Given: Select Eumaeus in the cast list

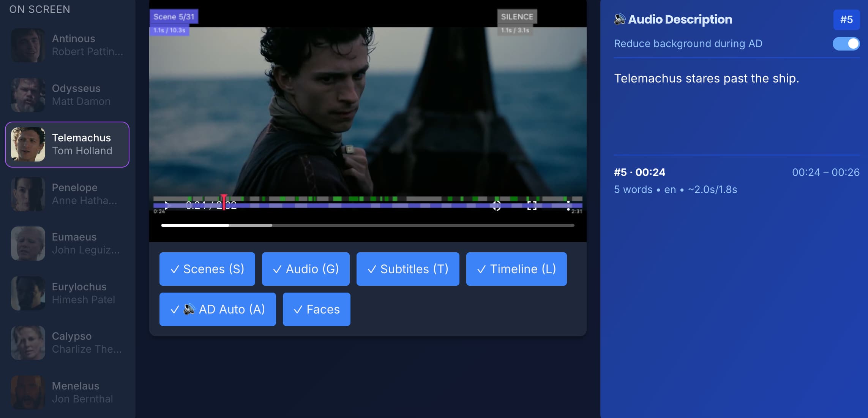Looking at the screenshot, I should coord(67,244).
